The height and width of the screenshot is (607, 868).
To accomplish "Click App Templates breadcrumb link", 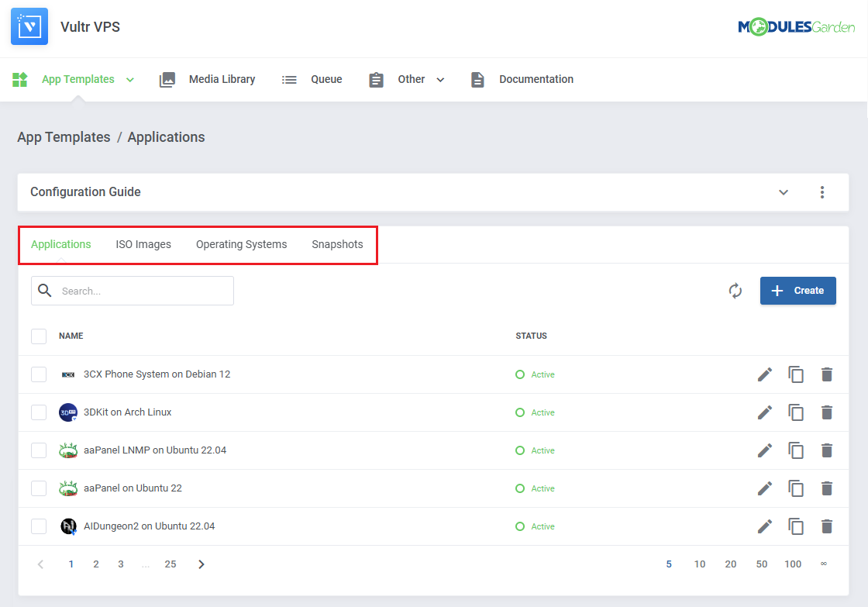I will pos(64,137).
